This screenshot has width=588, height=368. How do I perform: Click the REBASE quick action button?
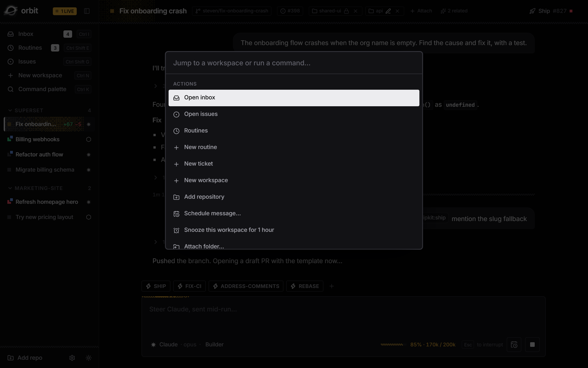305,286
